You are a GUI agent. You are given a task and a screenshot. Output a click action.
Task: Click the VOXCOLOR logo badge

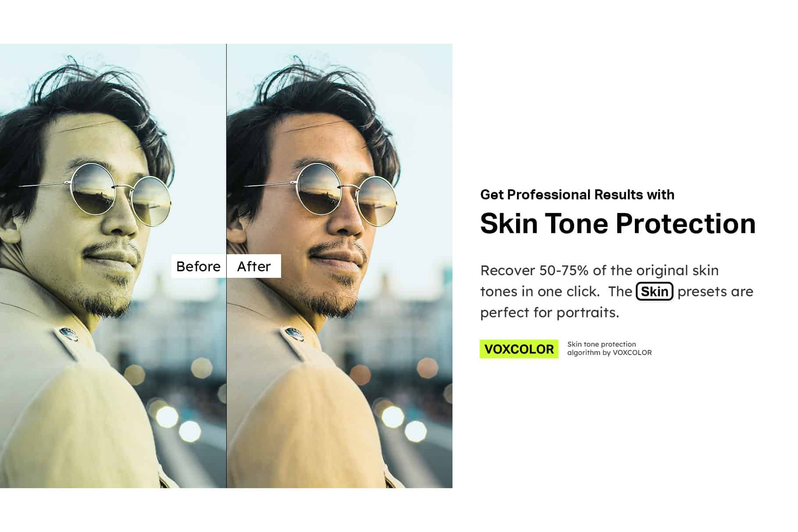(519, 349)
